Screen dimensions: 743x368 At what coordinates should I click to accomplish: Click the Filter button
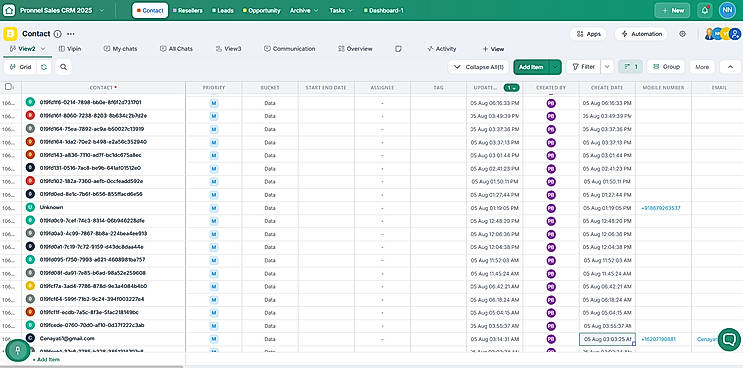point(584,67)
